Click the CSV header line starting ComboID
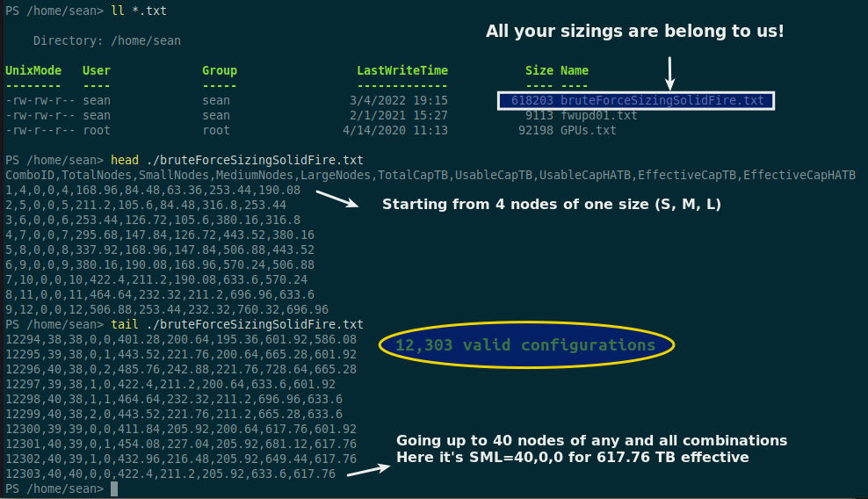 pyautogui.click(x=430, y=175)
